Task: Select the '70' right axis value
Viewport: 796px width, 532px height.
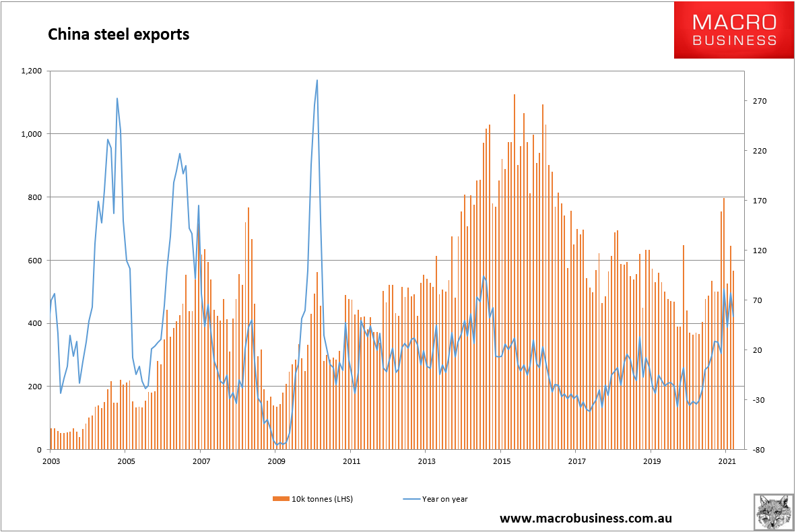Action: click(758, 300)
